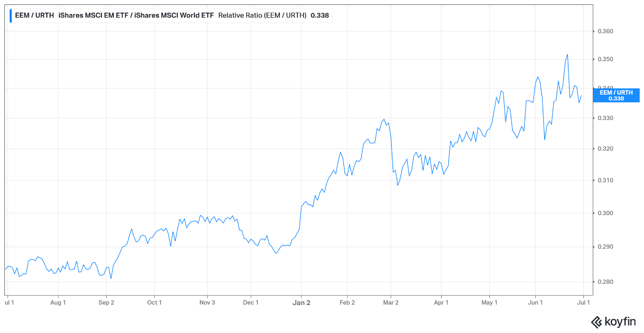Click the Dec 1 date label
This screenshot has width=644, height=333.
click(251, 302)
